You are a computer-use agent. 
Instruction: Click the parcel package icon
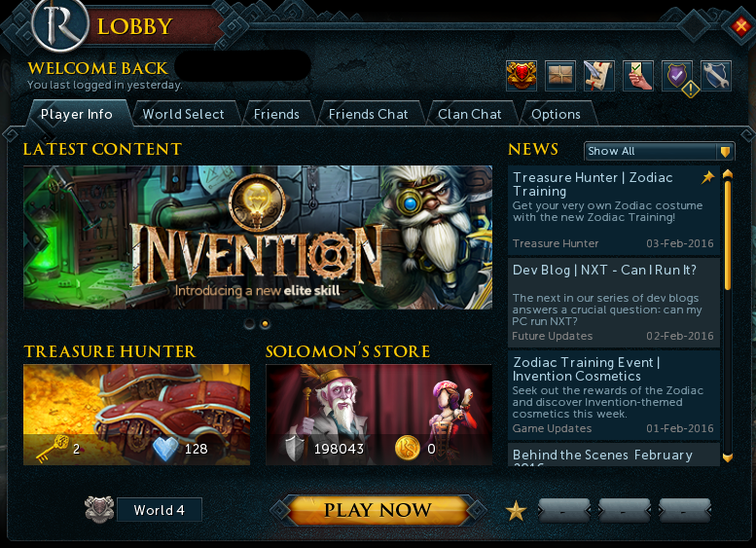[560, 76]
